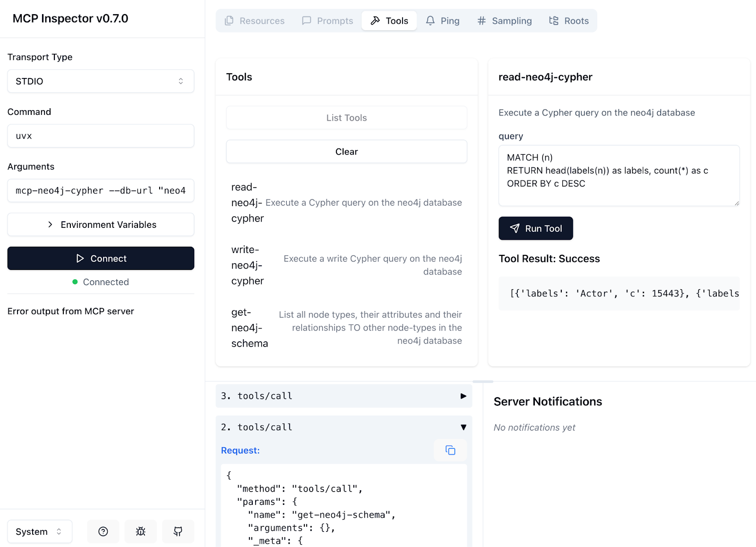Open the help question-mark icon
The width and height of the screenshot is (756, 547).
coord(103,531)
